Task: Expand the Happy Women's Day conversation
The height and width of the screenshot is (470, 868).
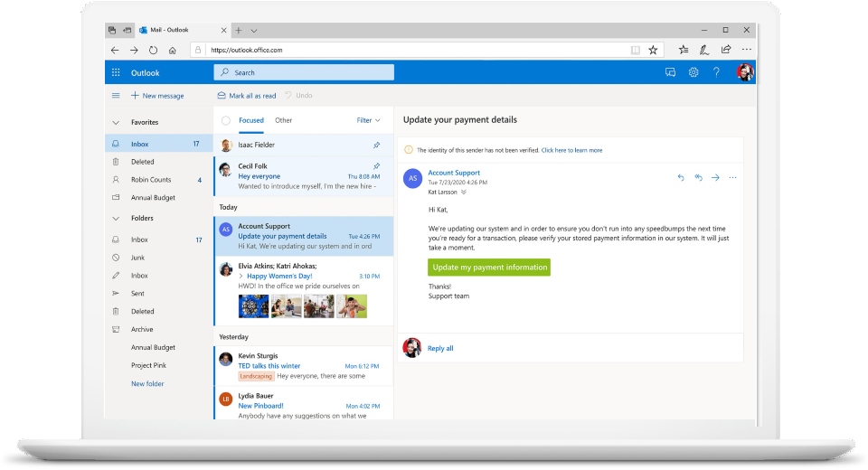Action: pyautogui.click(x=241, y=276)
